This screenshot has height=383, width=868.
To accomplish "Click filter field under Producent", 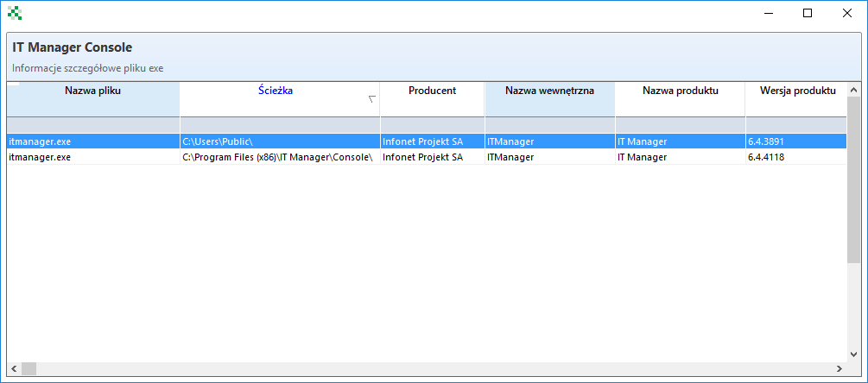I will 433,125.
